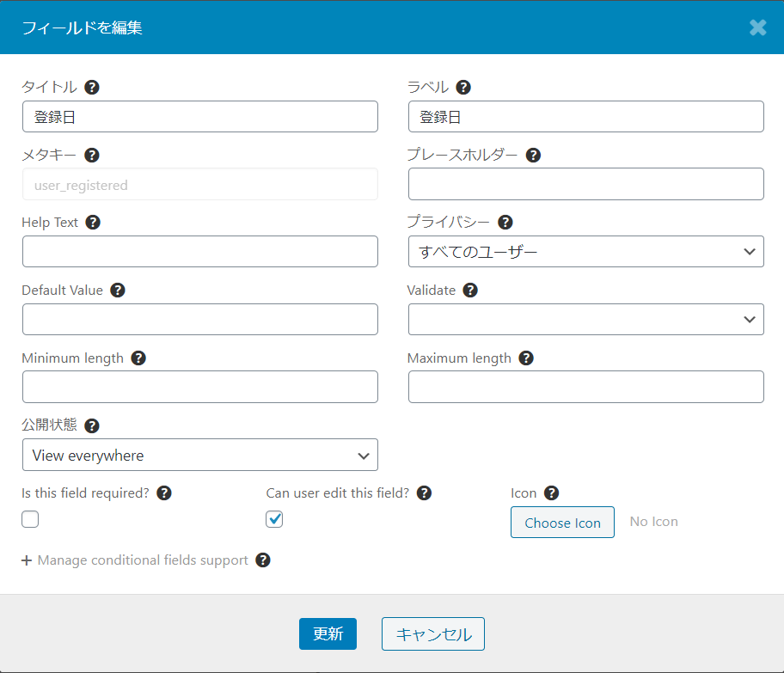Click help icon beside Minimum length
The image size is (784, 673).
138,358
